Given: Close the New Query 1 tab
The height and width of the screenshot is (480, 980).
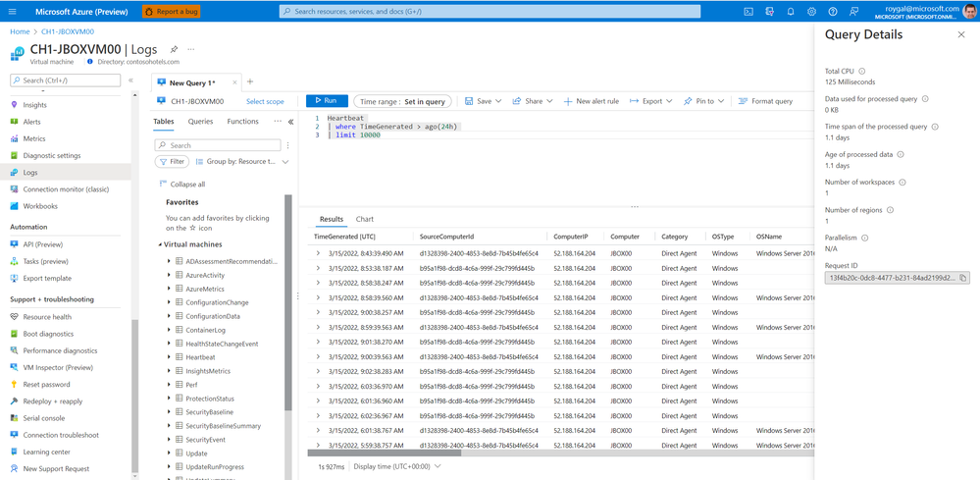Looking at the screenshot, I should click(x=235, y=82).
